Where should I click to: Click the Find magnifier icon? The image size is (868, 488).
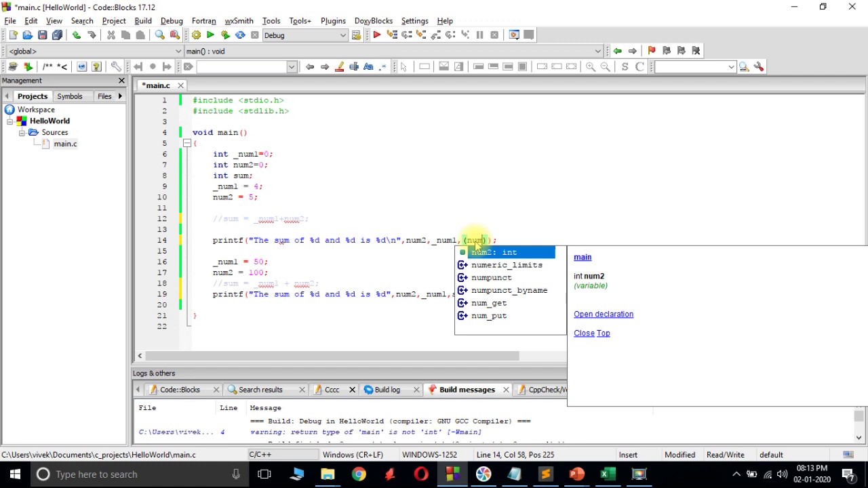tap(160, 35)
